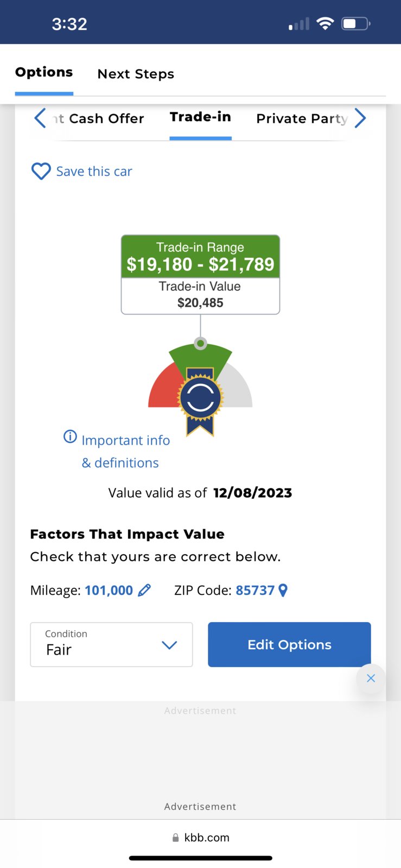This screenshot has height=868, width=401.
Task: Tap the battery indicator in status bar
Action: tap(356, 24)
